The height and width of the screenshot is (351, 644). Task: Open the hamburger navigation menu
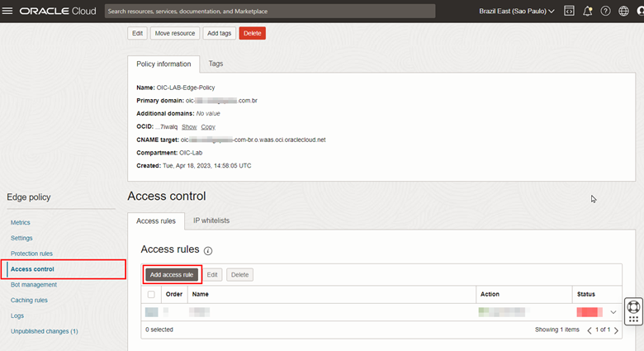[x=7, y=11]
